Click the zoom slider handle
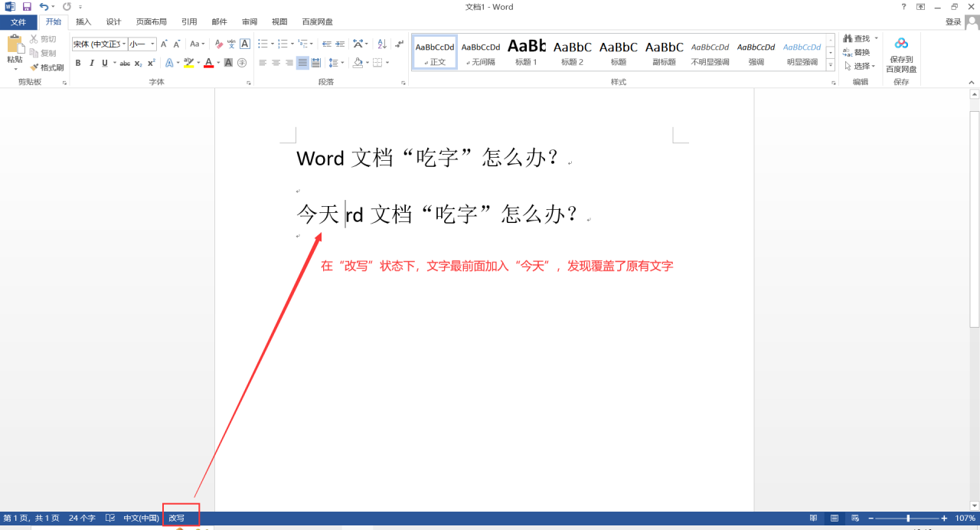The image size is (980, 530). coord(908,519)
